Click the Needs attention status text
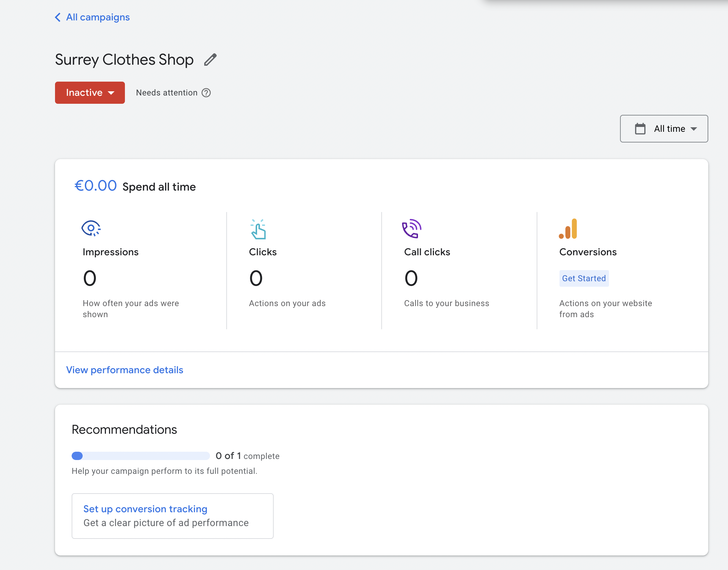Viewport: 728px width, 570px height. (167, 93)
